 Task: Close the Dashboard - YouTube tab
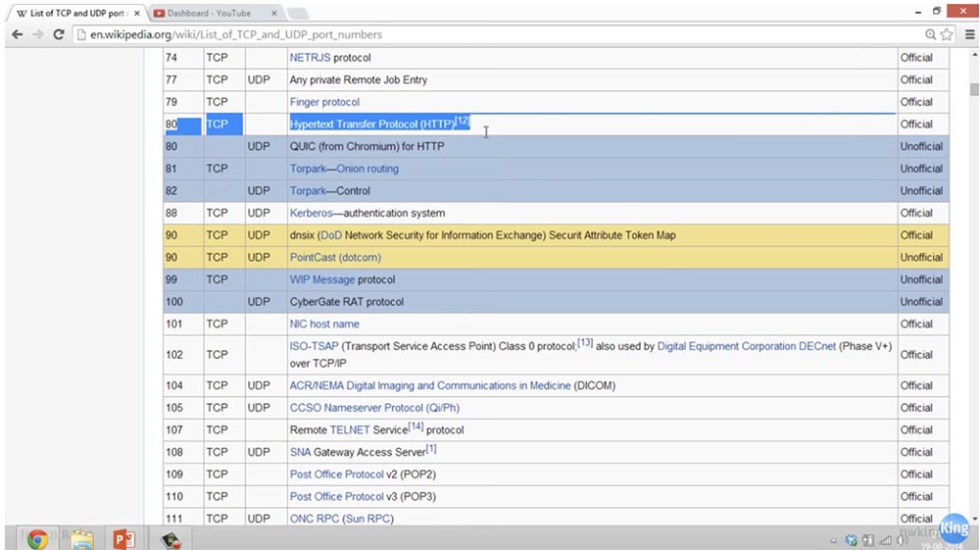[x=272, y=14]
